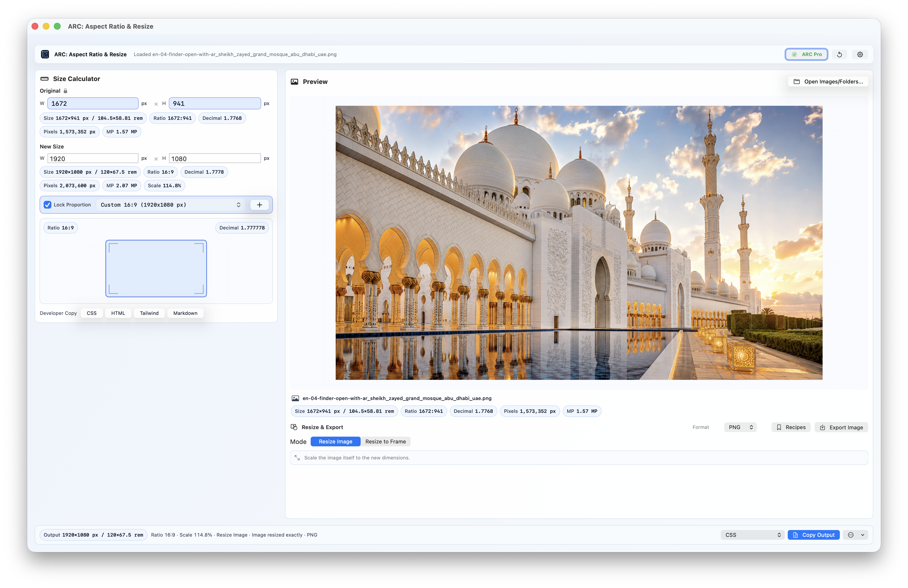
Task: Click the 'MP 1.57 MP' chip below preview
Action: (x=582, y=411)
